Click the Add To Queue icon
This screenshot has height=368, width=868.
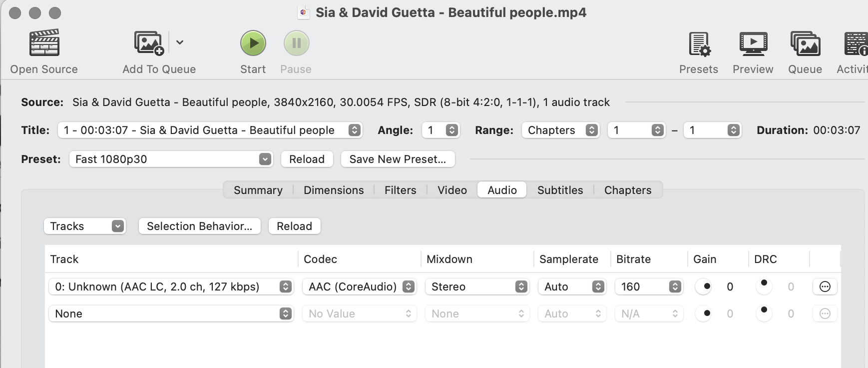(149, 43)
